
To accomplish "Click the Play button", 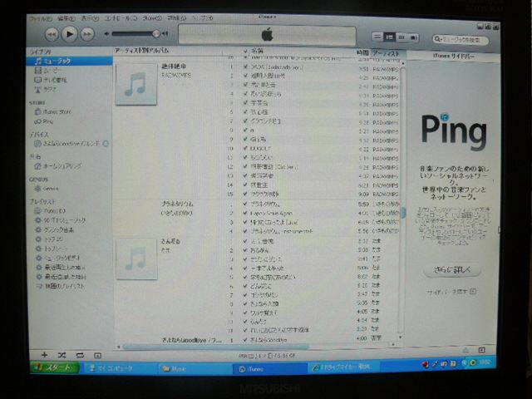I will point(70,34).
